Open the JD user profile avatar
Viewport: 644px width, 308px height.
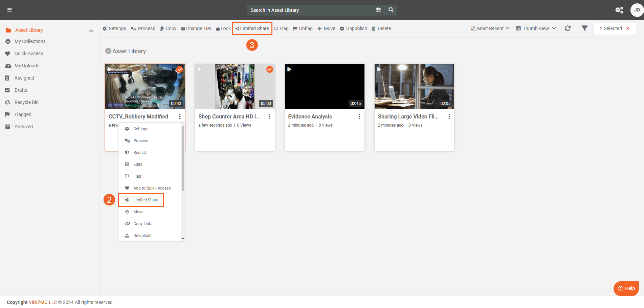pos(637,10)
